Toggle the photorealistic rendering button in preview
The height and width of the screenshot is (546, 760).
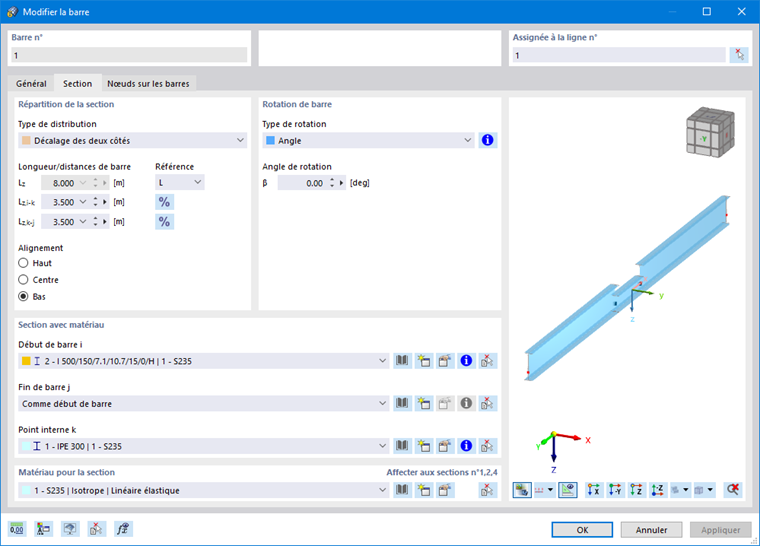coord(522,490)
